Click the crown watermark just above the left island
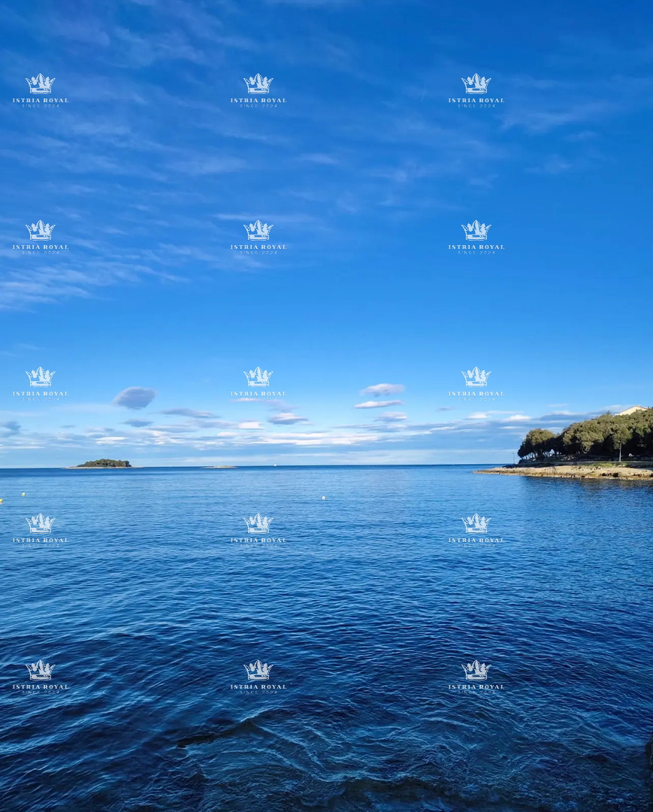653x812 pixels. [40, 377]
